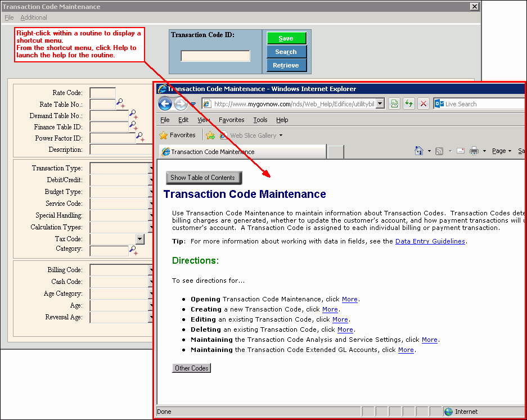Click the Home icon in IE command bar
The height and width of the screenshot is (420, 527).
419,151
